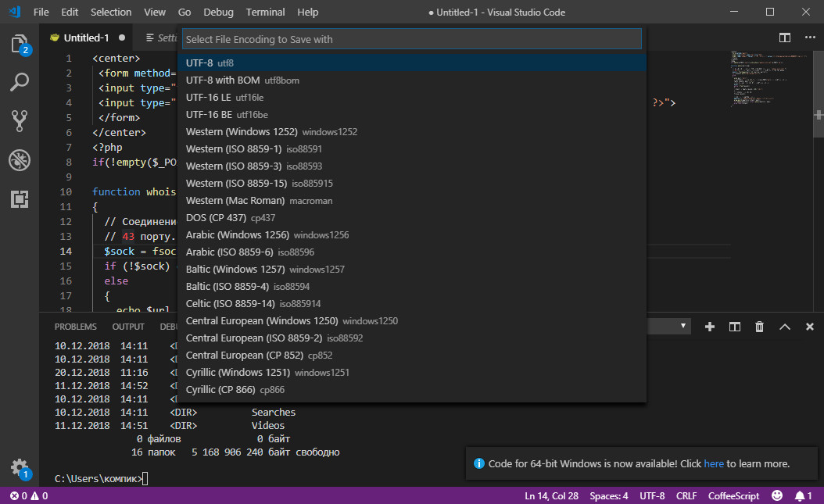Select Western (ISO 8859-3) encoding
The image size is (824, 504).
[x=412, y=166]
